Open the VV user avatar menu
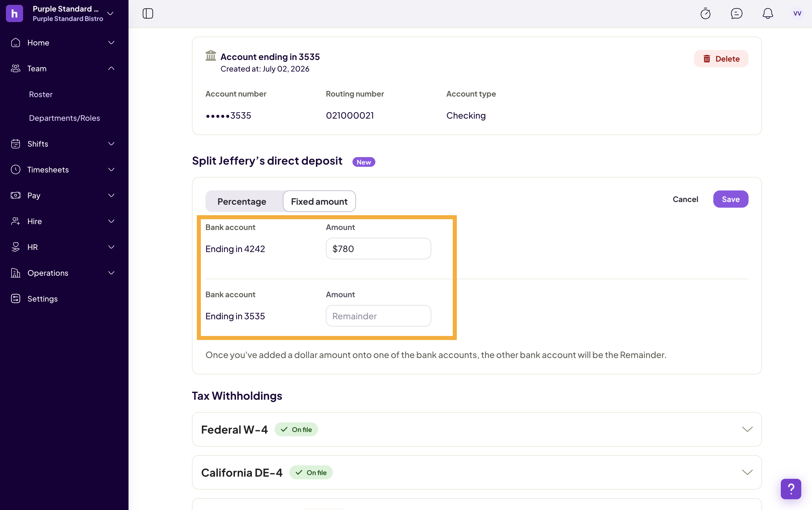Image resolution: width=812 pixels, height=510 pixels. click(x=797, y=13)
